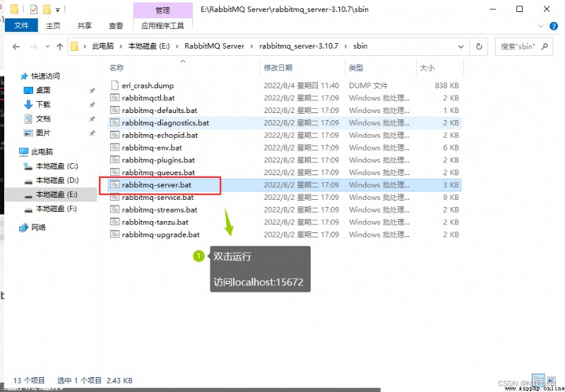The width and height of the screenshot is (565, 392).
Task: Select the erl_crash.dump file icon
Action: 114,85
